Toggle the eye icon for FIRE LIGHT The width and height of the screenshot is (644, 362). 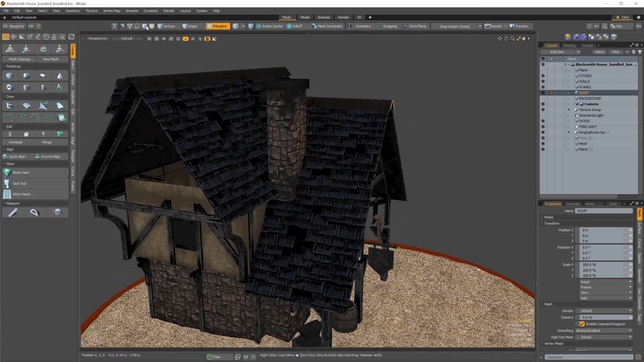tap(543, 127)
